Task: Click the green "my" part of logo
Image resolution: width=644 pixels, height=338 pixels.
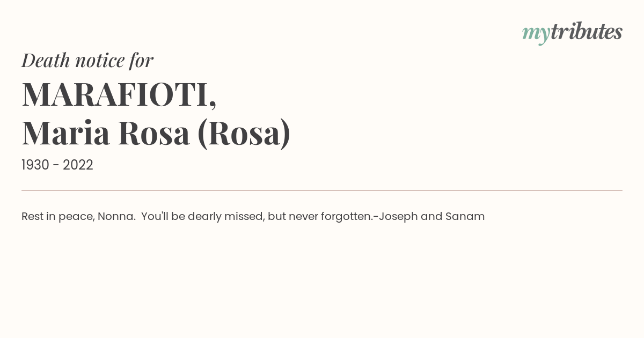Action: tap(536, 34)
